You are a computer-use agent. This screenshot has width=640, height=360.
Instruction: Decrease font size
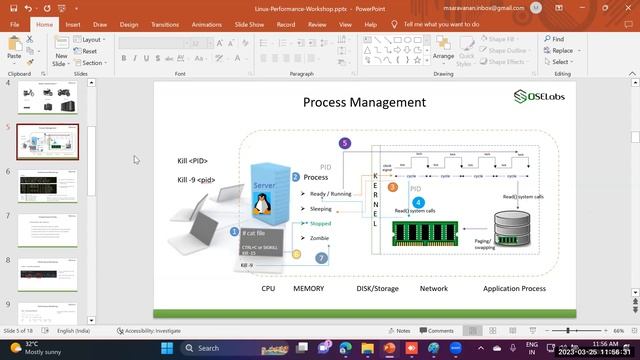(x=231, y=43)
